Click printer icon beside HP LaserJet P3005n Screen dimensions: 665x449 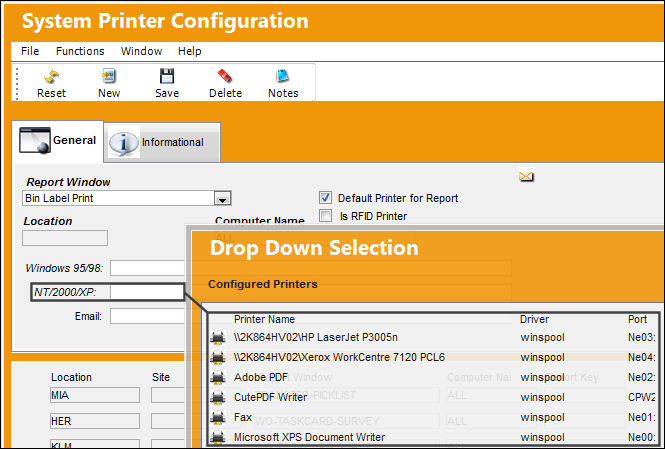[218, 337]
